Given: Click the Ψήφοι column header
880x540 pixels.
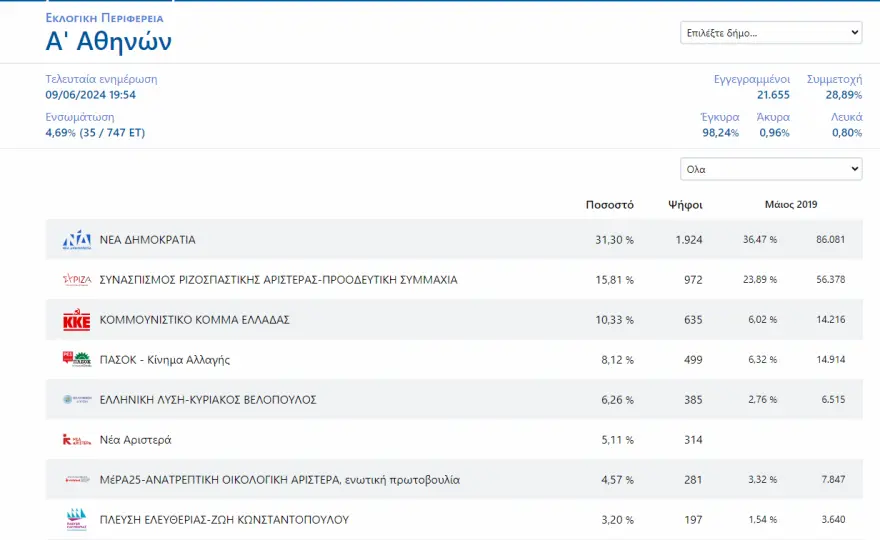Looking at the screenshot, I should coord(685,205).
